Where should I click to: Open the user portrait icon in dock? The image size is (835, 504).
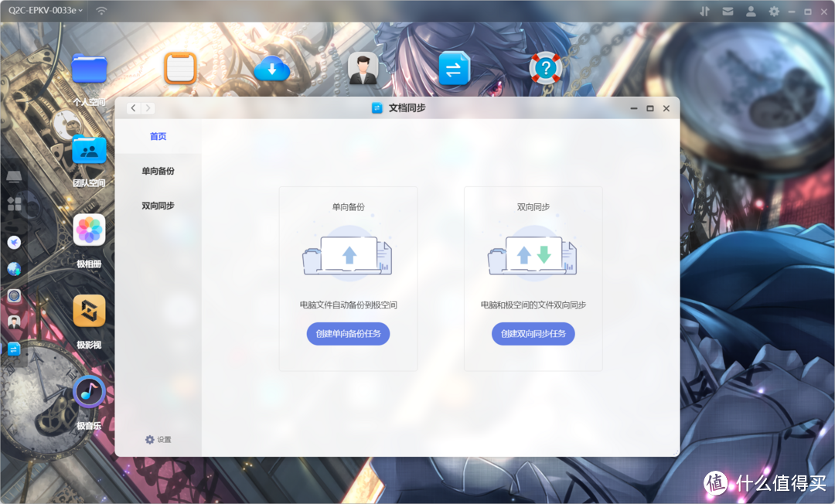14,322
